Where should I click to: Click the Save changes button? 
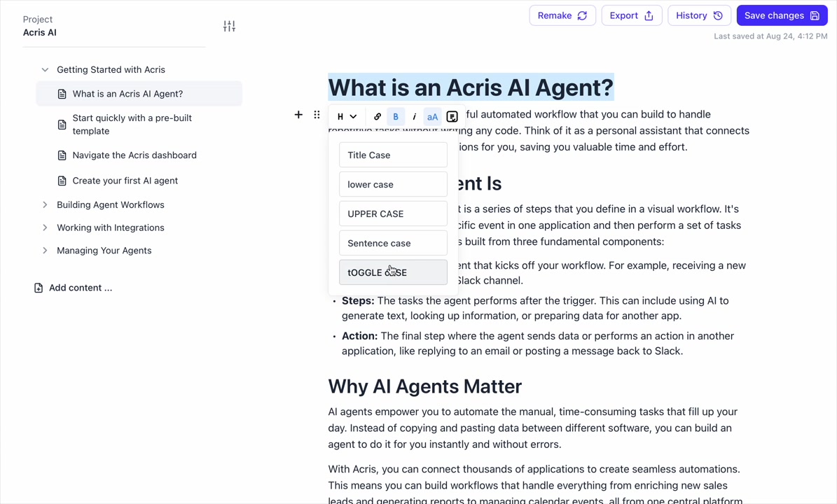(x=782, y=15)
